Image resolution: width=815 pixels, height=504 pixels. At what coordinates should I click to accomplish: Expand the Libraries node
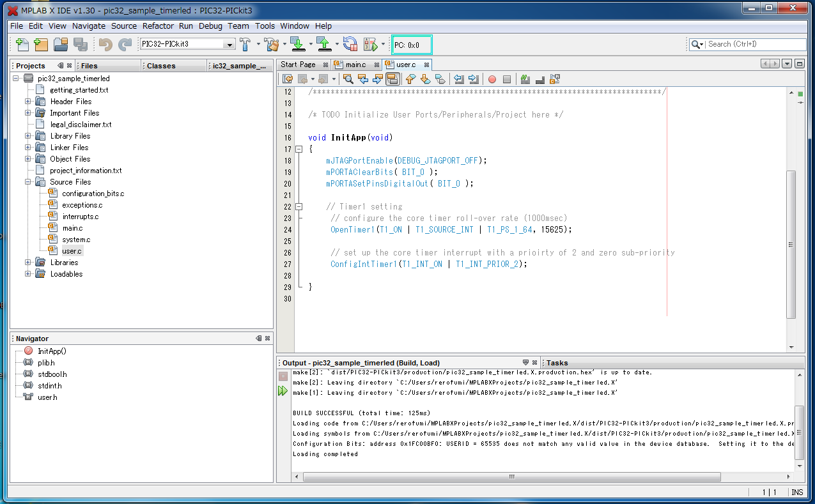click(28, 263)
